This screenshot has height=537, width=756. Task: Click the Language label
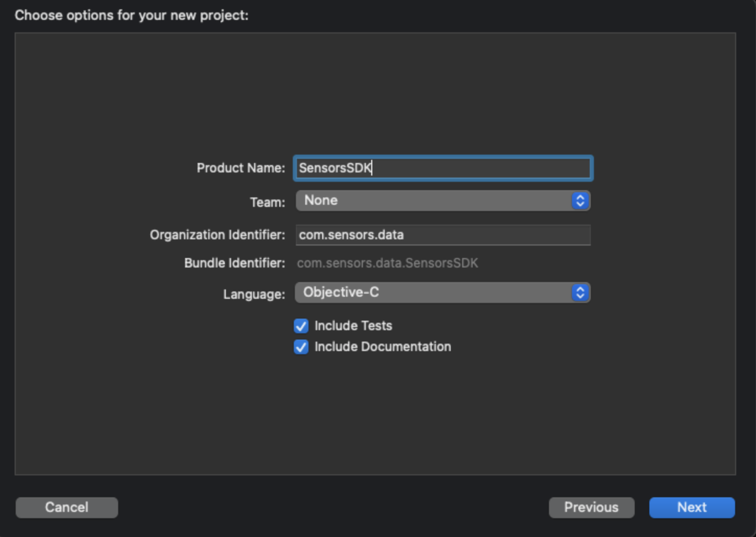254,294
